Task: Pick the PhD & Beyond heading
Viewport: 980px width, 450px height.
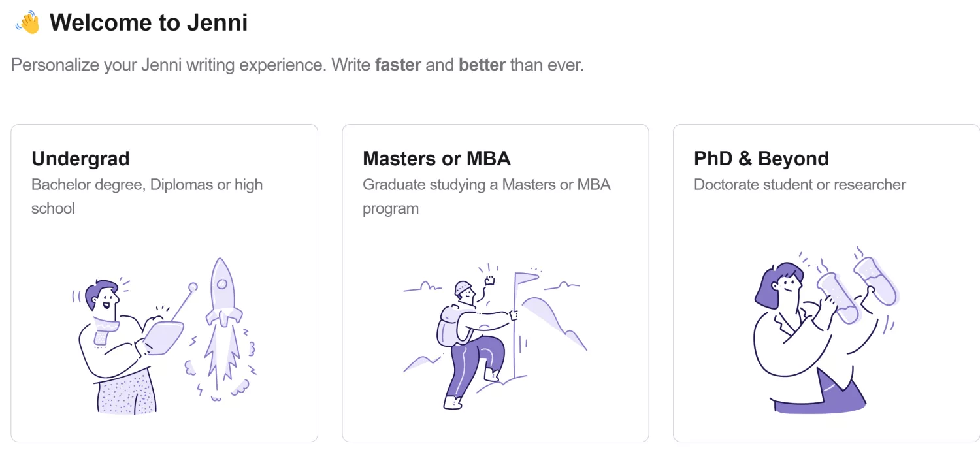Action: pos(761,159)
